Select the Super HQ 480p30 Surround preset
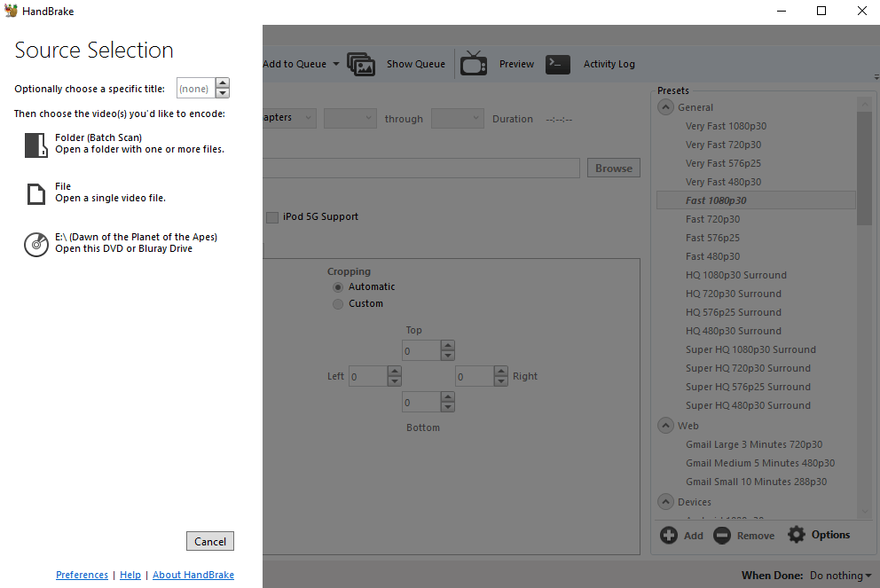Screen dimensions: 880x588 point(748,405)
